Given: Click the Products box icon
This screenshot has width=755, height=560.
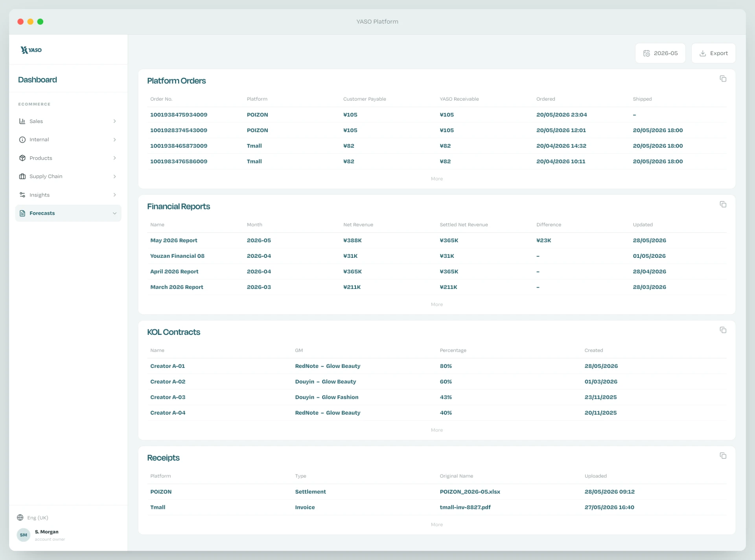Looking at the screenshot, I should [22, 158].
